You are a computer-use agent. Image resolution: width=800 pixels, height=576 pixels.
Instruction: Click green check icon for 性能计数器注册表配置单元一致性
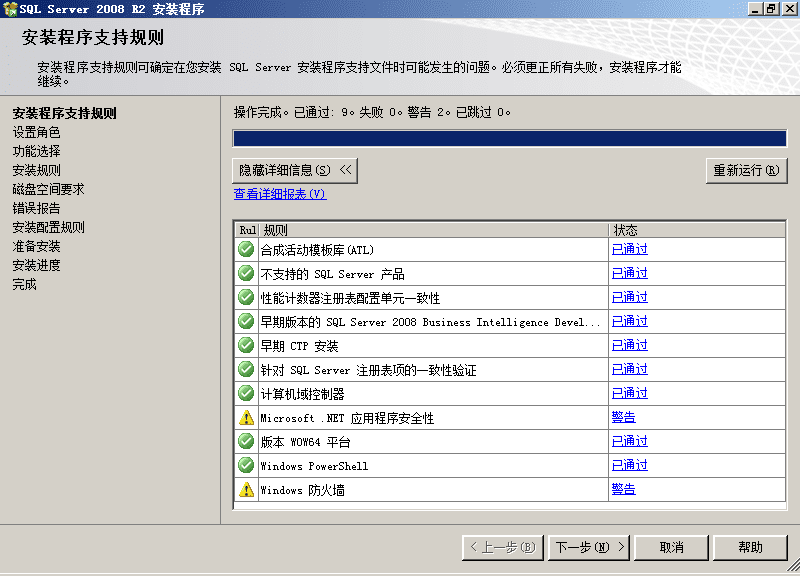[246, 297]
